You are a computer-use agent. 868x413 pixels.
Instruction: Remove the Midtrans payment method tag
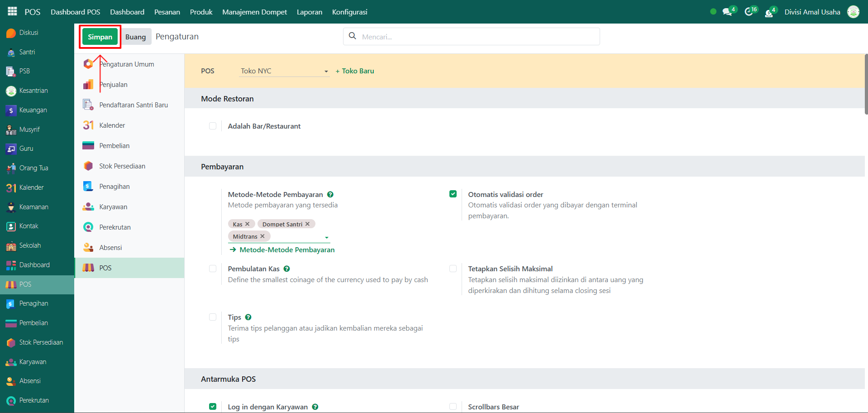click(262, 236)
